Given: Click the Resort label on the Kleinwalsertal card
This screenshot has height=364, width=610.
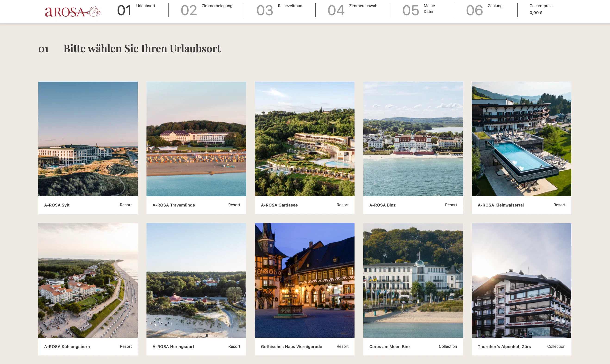Looking at the screenshot, I should tap(559, 205).
